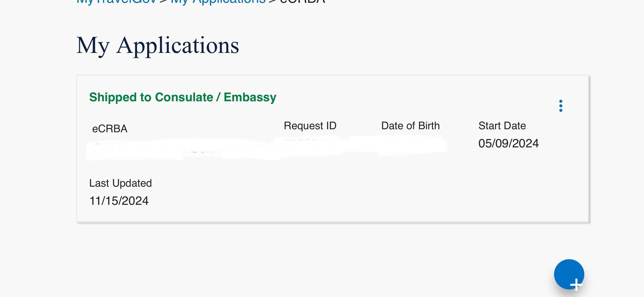Select the eCRBA breadcrumb item

tap(302, 1)
